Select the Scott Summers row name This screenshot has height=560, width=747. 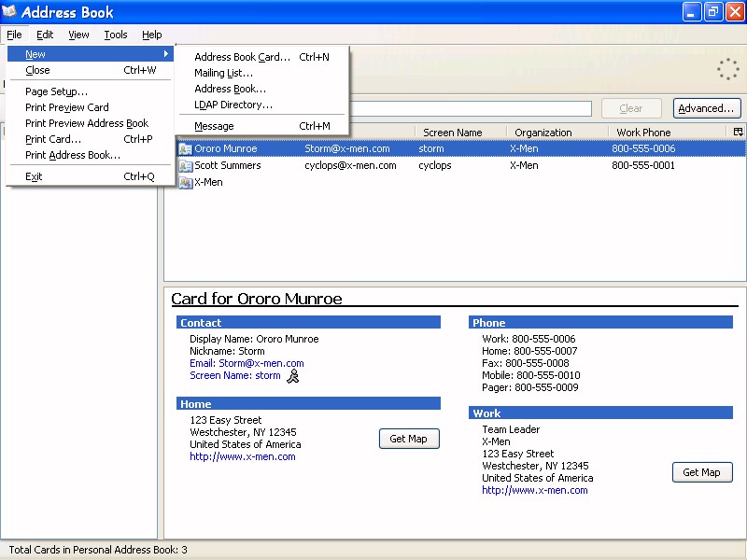[227, 165]
